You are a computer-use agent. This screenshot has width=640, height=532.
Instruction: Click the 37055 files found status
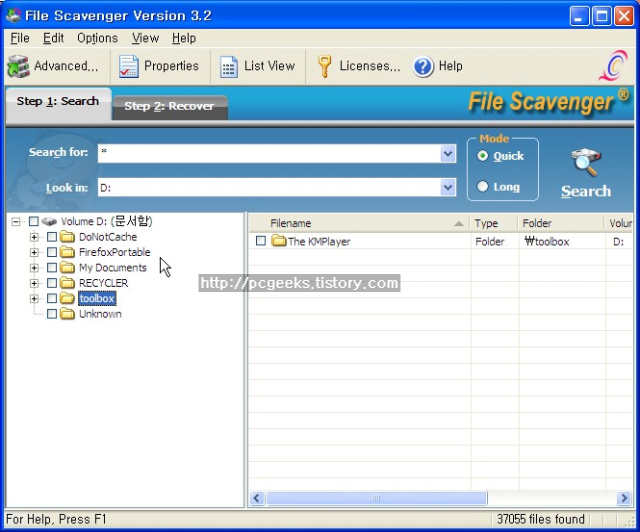(540, 519)
